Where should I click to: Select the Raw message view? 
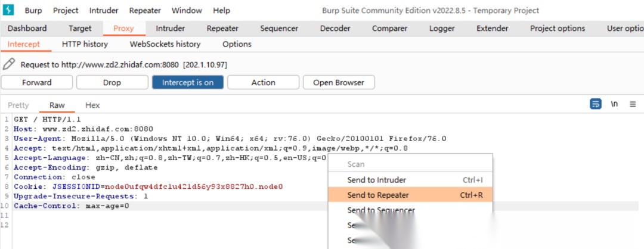click(57, 105)
